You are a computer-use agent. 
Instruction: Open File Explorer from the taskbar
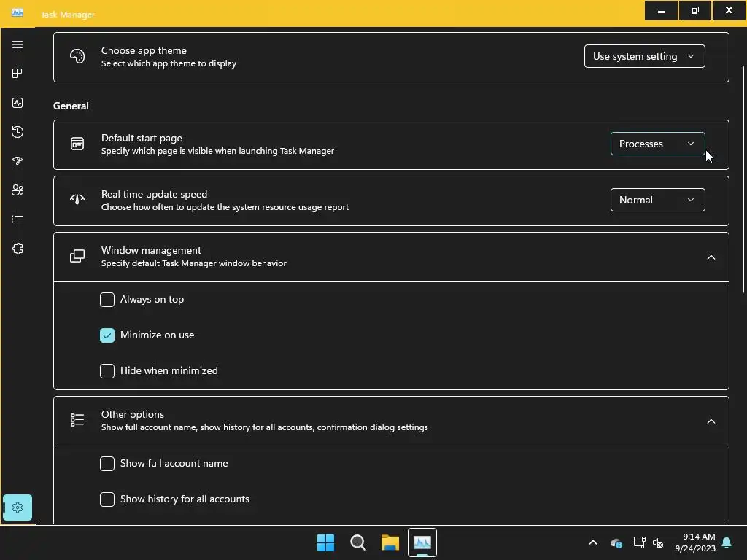[390, 542]
